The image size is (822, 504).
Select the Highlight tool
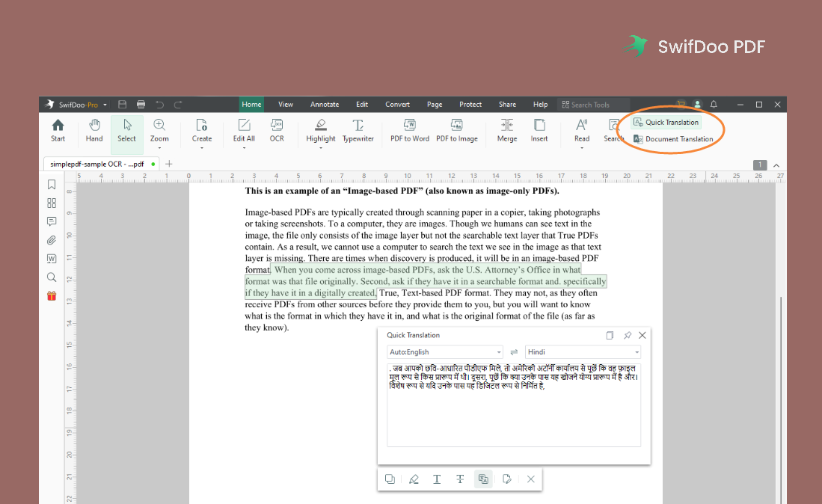pos(321,130)
